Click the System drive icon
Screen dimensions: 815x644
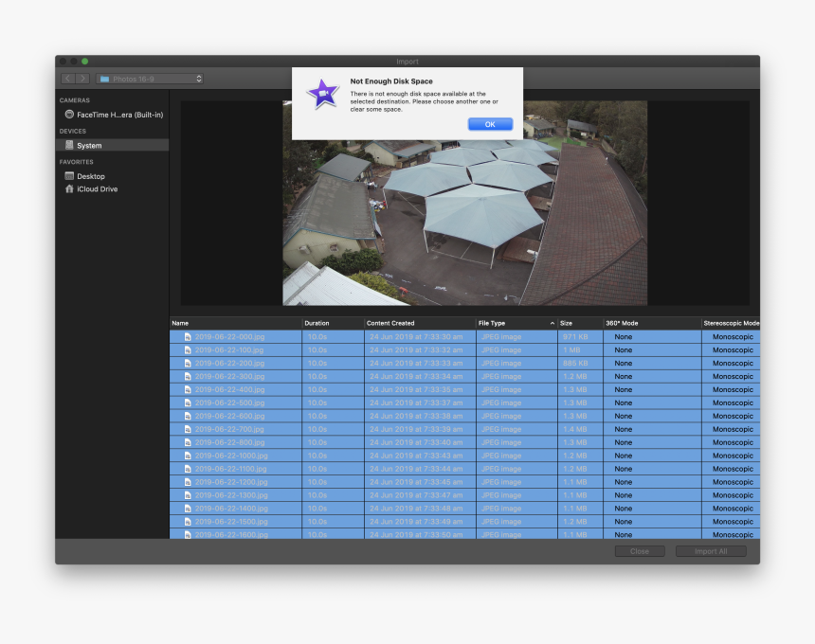click(69, 145)
